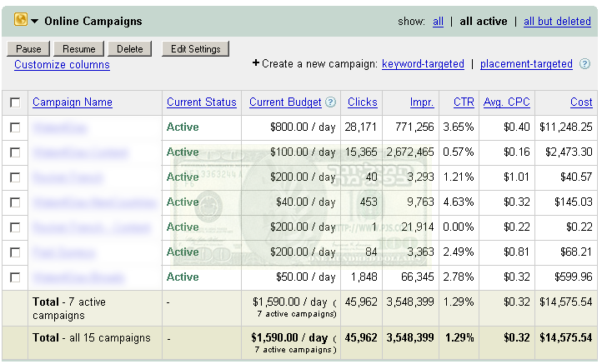Open help icon next to Current Budget
Image resolution: width=602 pixels, height=364 pixels.
330,102
